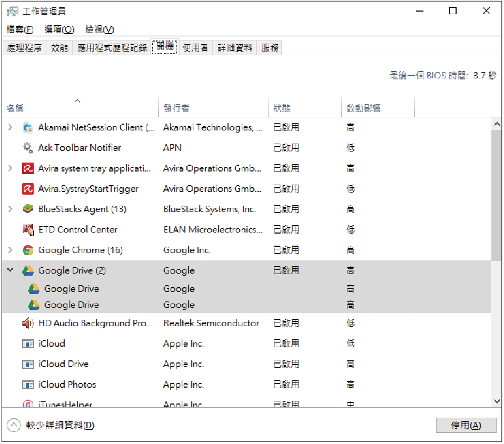Expand the Akamai NetSession Client group
Image resolution: width=504 pixels, height=444 pixels.
coord(11,127)
